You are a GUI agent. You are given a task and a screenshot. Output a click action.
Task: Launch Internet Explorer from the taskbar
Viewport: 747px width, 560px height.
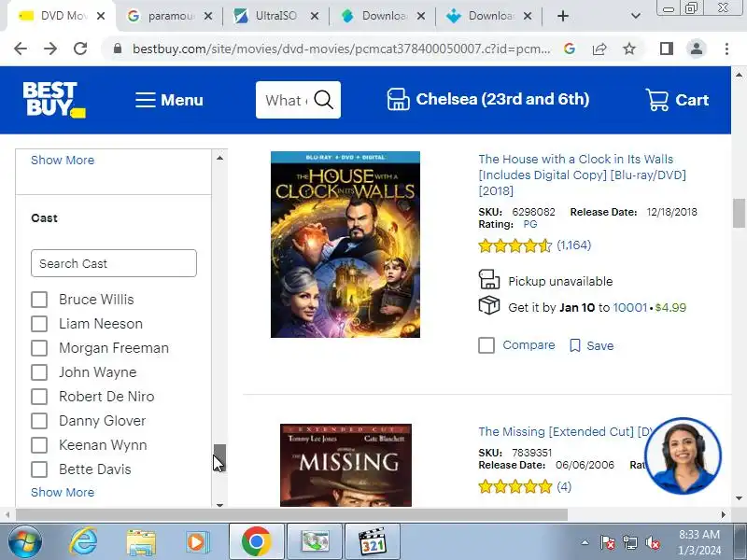(x=84, y=542)
